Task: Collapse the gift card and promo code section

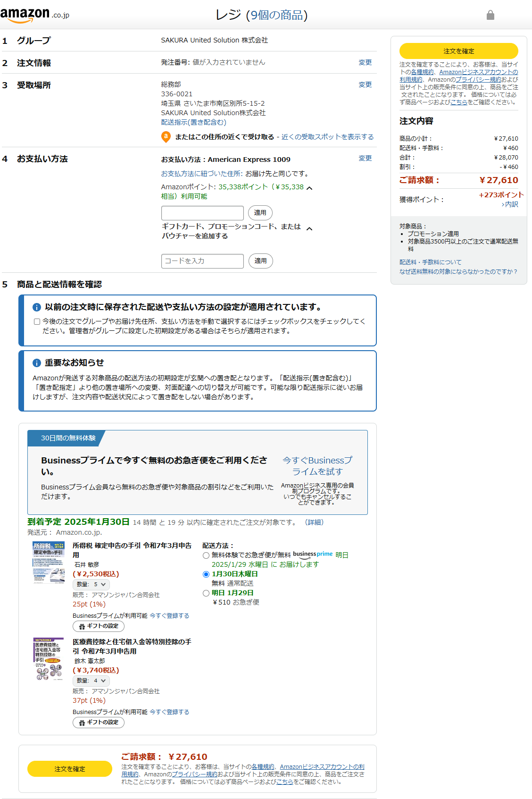Action: pos(309,229)
